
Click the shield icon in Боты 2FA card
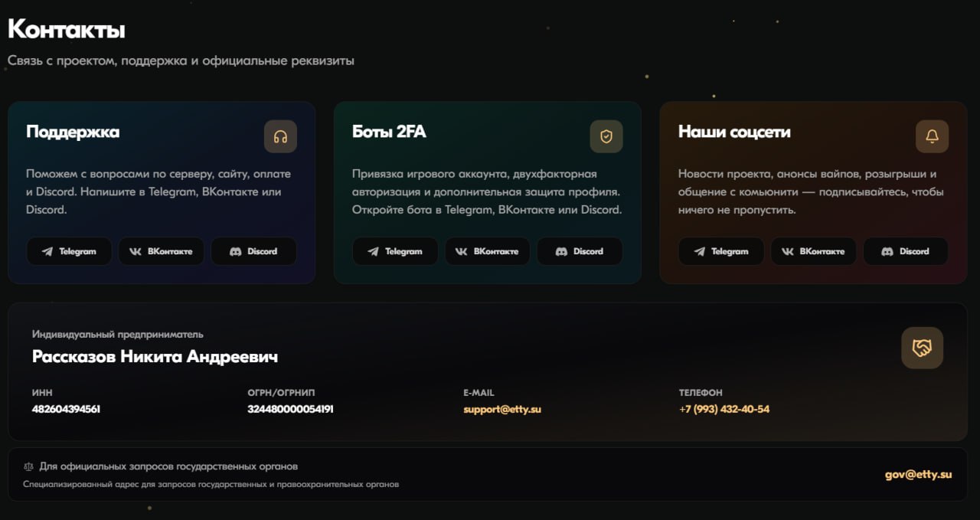tap(606, 136)
